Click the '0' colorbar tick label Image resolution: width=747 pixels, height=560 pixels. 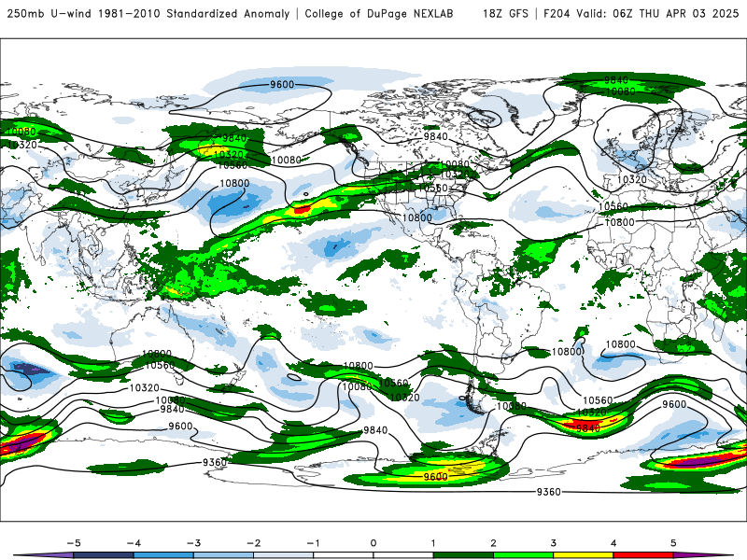pos(373,543)
